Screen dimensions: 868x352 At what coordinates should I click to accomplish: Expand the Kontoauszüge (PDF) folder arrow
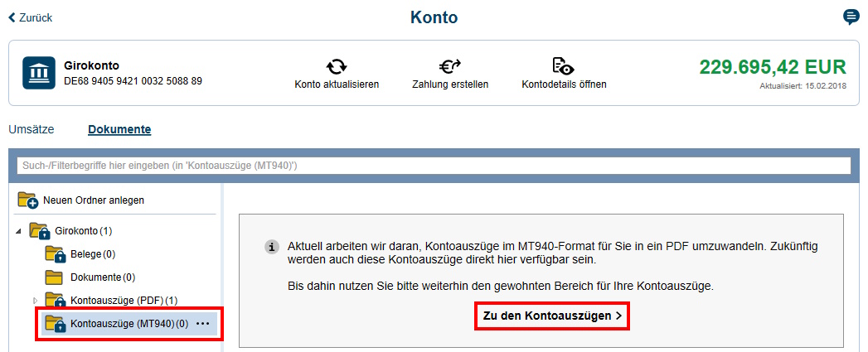click(x=35, y=300)
